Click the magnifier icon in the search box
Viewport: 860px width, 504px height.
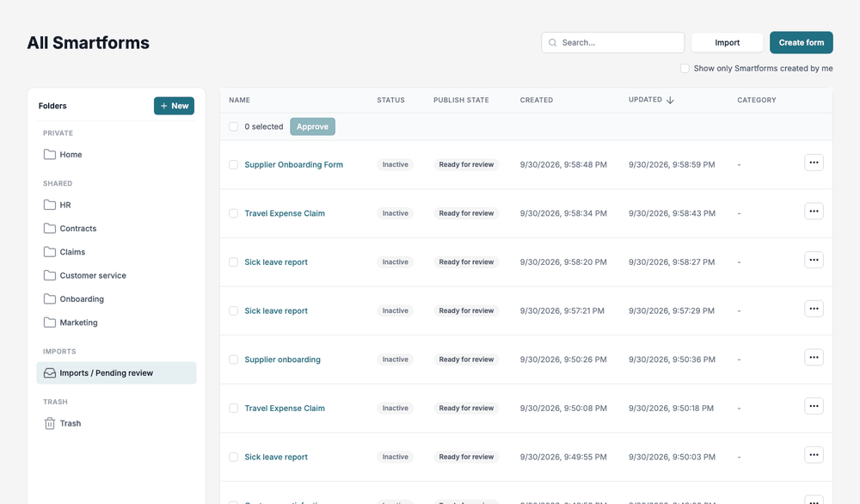coord(552,43)
